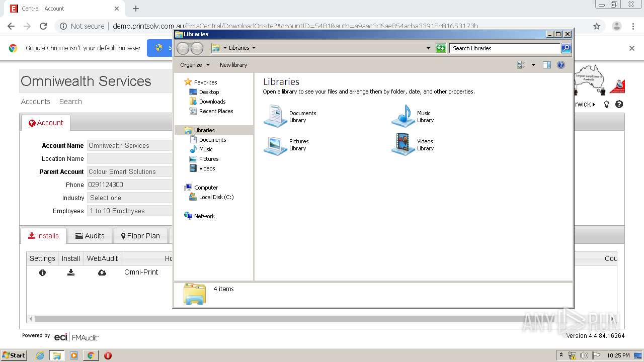Click the Account Name field
This screenshot has width=644, height=362.
(x=129, y=146)
